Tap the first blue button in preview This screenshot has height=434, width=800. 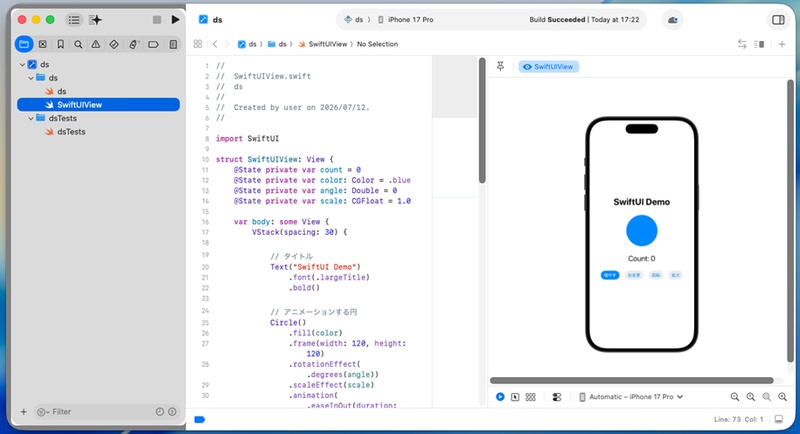point(610,275)
